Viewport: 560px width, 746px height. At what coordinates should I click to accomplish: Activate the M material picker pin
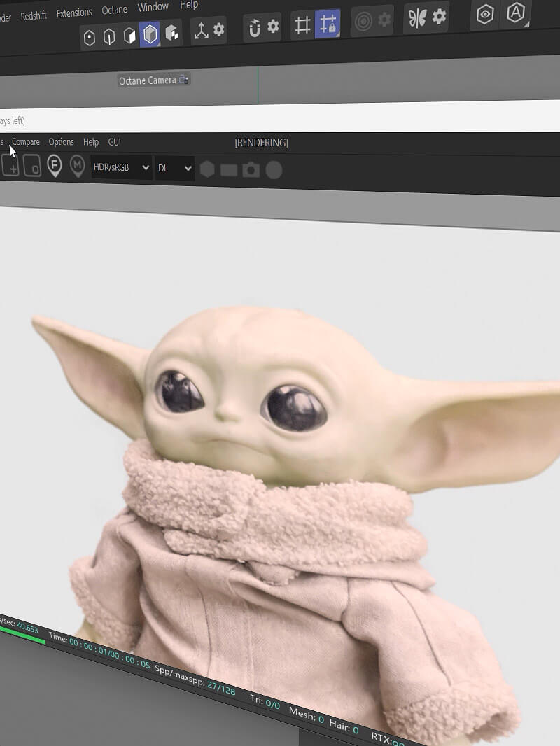click(77, 167)
